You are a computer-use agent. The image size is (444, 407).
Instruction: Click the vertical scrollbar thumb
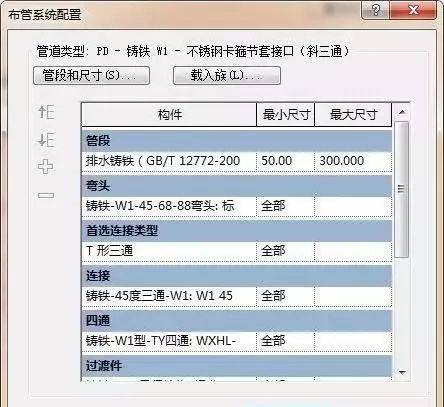(401, 189)
